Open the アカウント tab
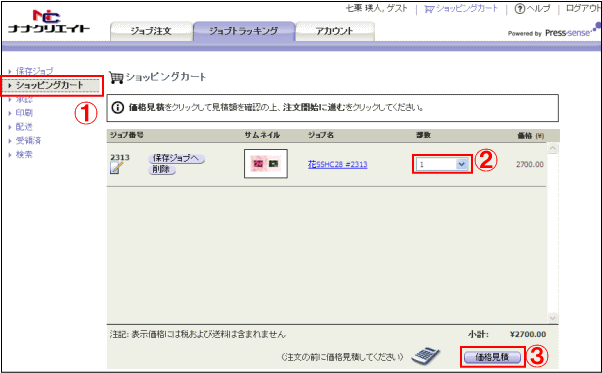602x373 pixels. pos(334,31)
